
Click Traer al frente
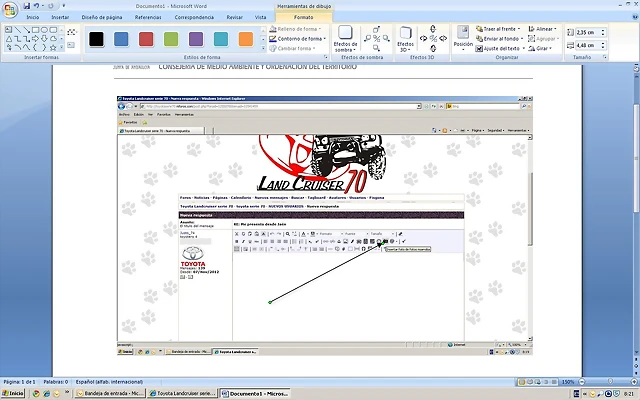coord(498,29)
